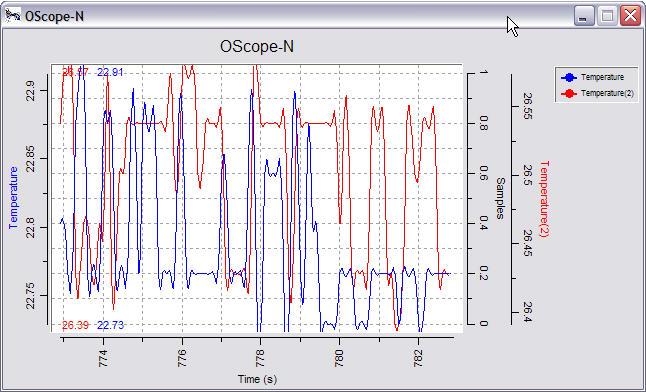Click the 780 tick on time axis
Image resolution: width=646 pixels, height=392 pixels.
[339, 358]
